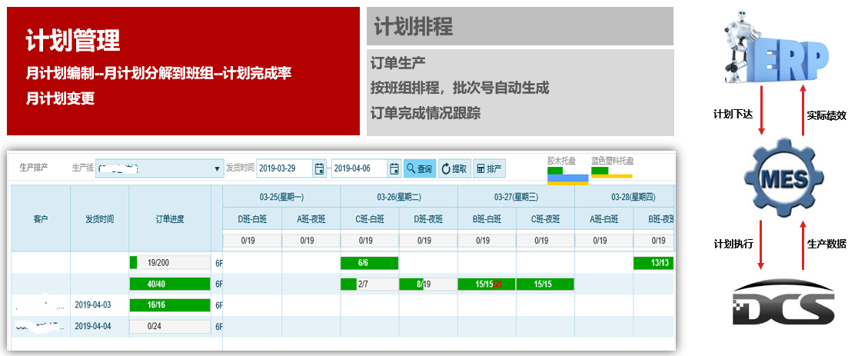Select the C班-白班 shift column under 03-26

click(369, 219)
